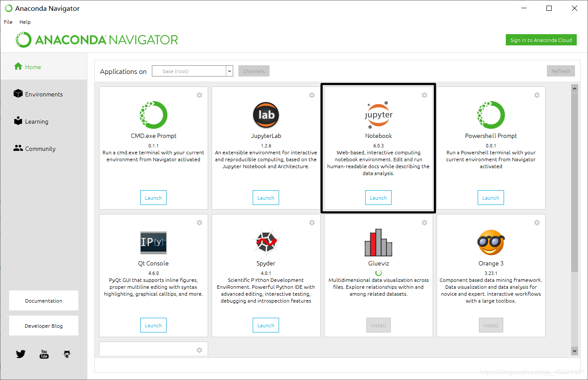Click the Powershell Prompt application logo

[x=491, y=115]
